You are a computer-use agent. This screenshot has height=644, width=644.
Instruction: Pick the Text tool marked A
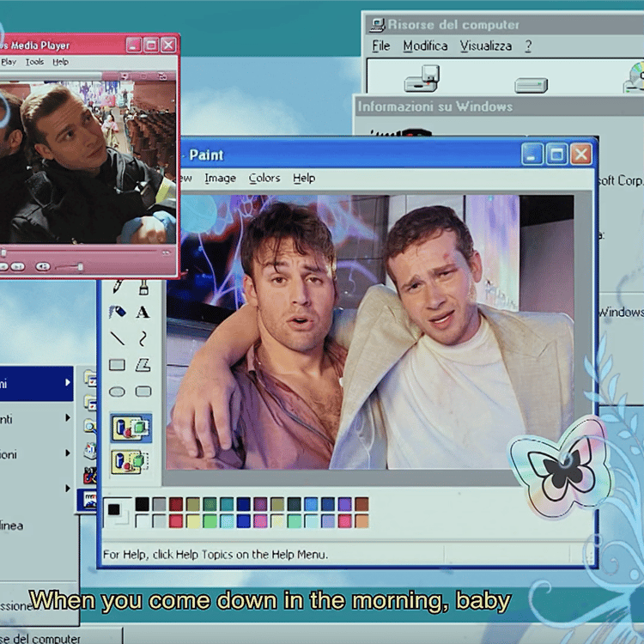pyautogui.click(x=143, y=313)
